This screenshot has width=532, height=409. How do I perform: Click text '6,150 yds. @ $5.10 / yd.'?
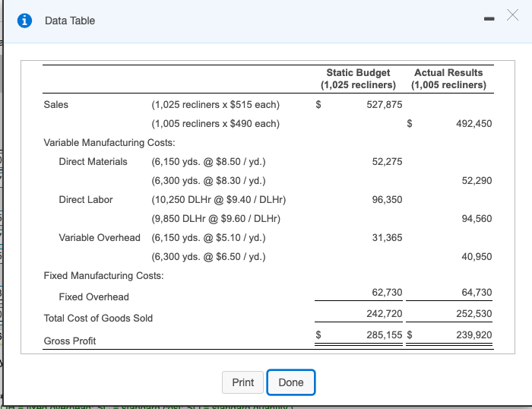208,238
